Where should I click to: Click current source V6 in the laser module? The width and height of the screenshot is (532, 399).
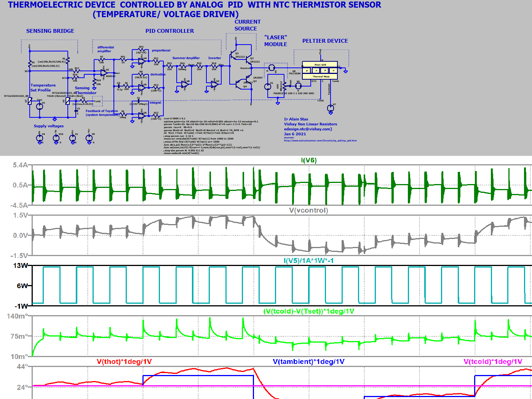point(272,68)
